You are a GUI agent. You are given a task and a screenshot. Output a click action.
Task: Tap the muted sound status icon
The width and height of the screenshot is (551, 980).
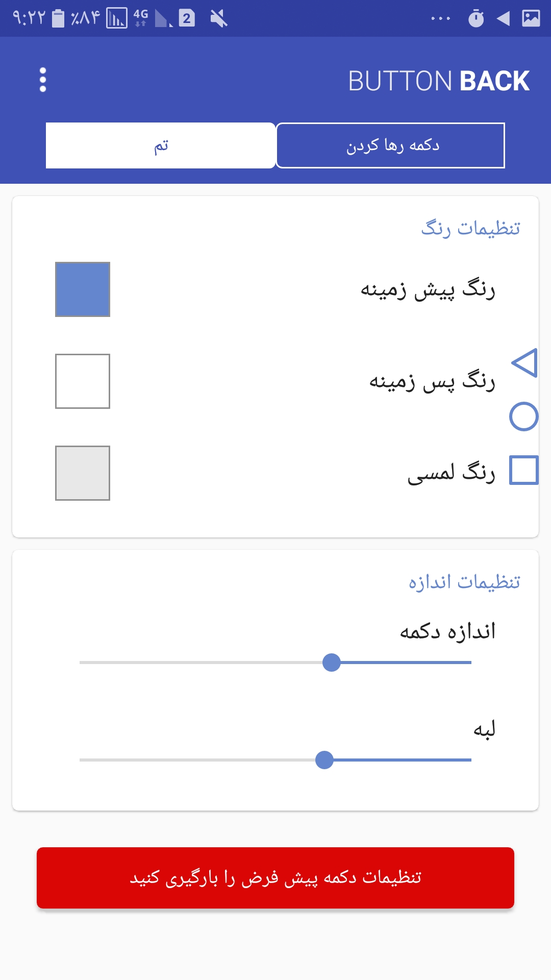pyautogui.click(x=219, y=19)
